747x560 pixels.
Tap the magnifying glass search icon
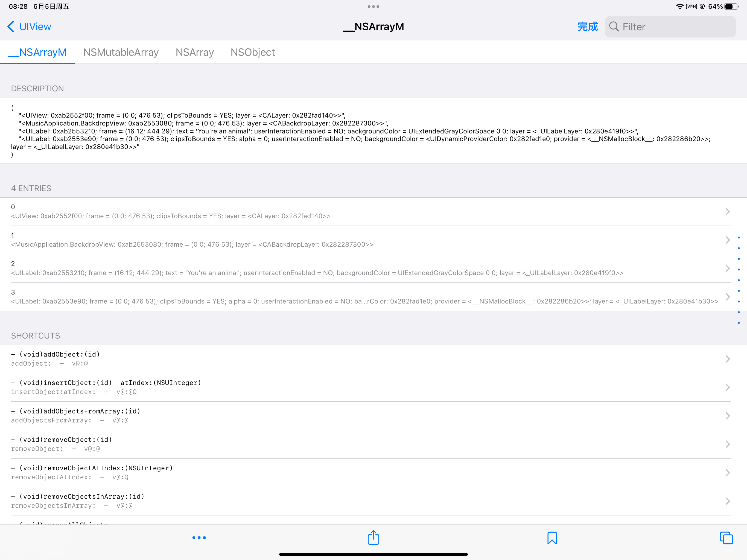pos(614,27)
